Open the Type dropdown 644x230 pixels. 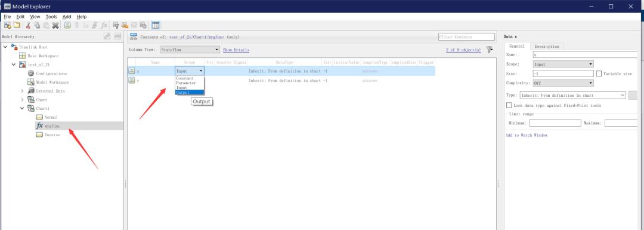pyautogui.click(x=572, y=96)
